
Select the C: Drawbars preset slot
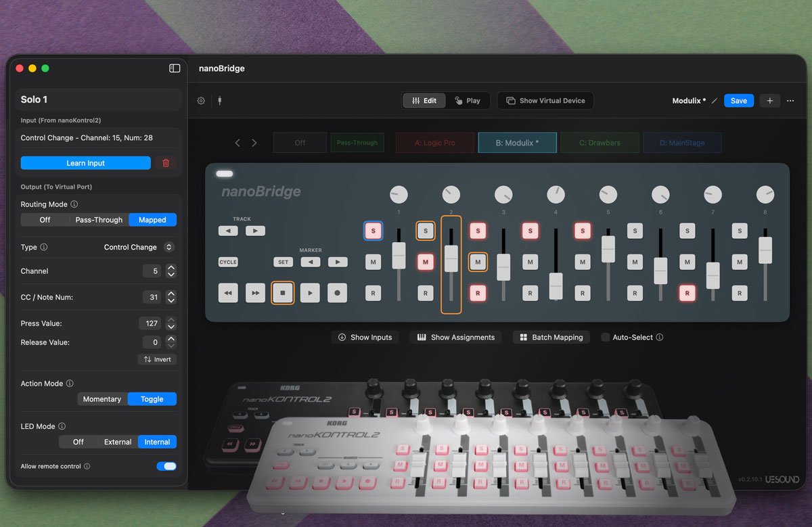coord(600,143)
